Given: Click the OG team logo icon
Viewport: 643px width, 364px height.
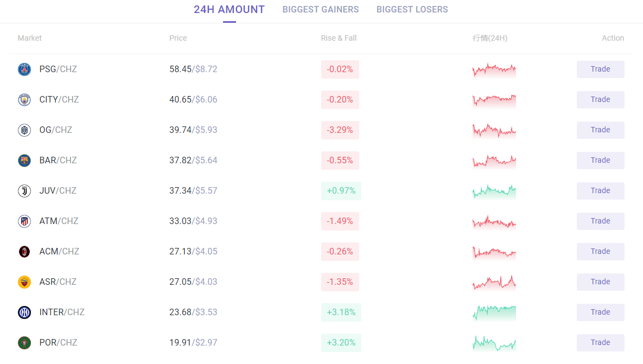Looking at the screenshot, I should point(24,130).
